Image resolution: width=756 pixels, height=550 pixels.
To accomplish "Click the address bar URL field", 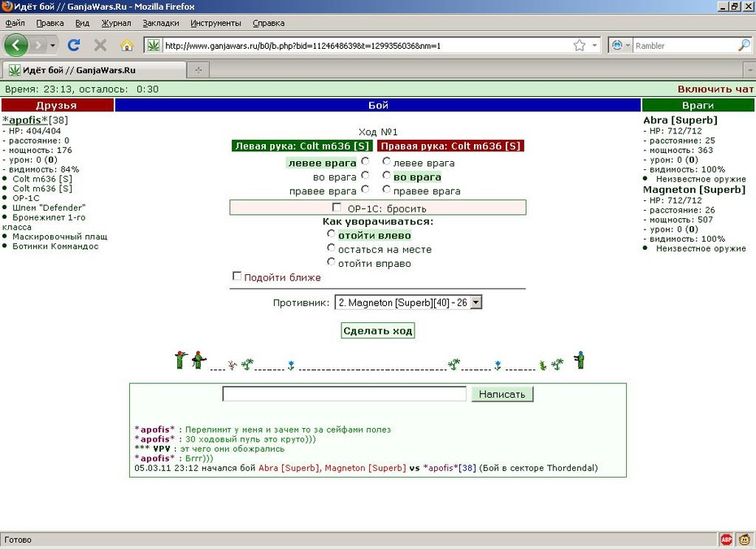I will [367, 46].
